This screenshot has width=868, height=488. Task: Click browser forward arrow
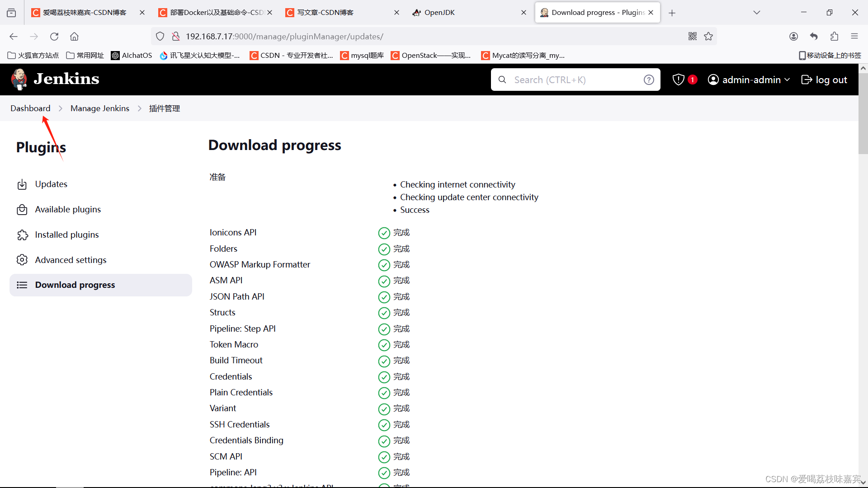[34, 37]
